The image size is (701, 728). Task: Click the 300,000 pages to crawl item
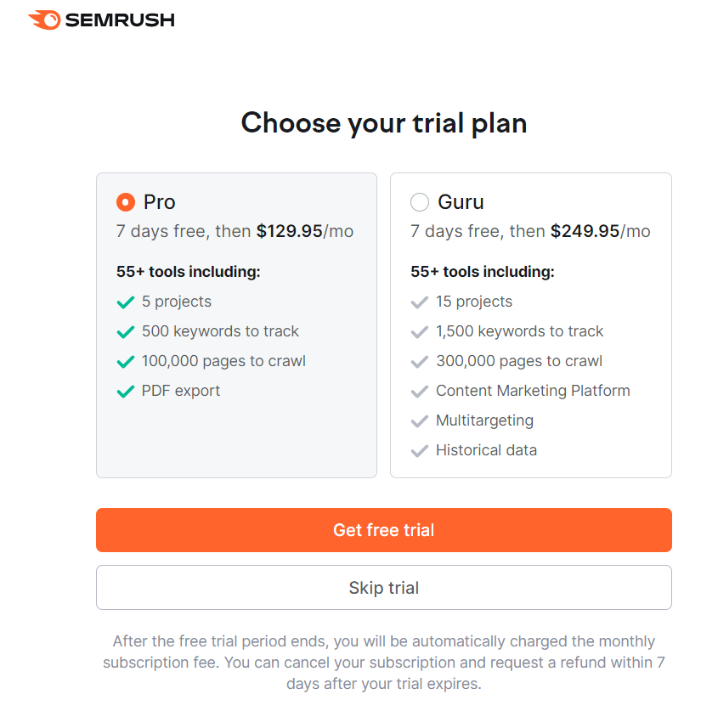click(x=519, y=361)
